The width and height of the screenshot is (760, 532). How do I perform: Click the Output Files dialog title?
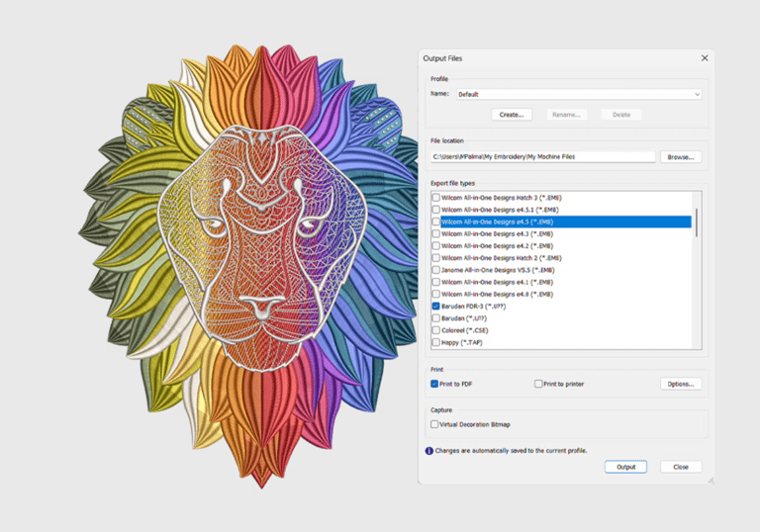point(442,58)
